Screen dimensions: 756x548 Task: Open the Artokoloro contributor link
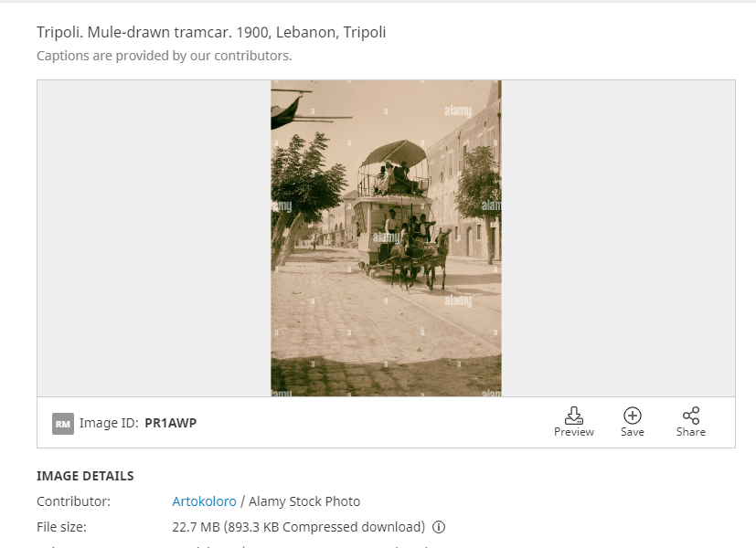click(x=204, y=501)
